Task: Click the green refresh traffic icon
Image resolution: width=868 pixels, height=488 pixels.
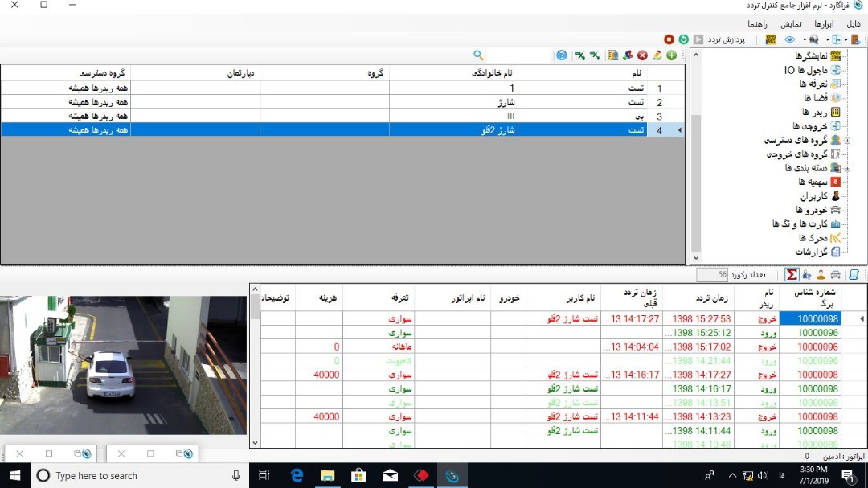Action: click(x=684, y=39)
